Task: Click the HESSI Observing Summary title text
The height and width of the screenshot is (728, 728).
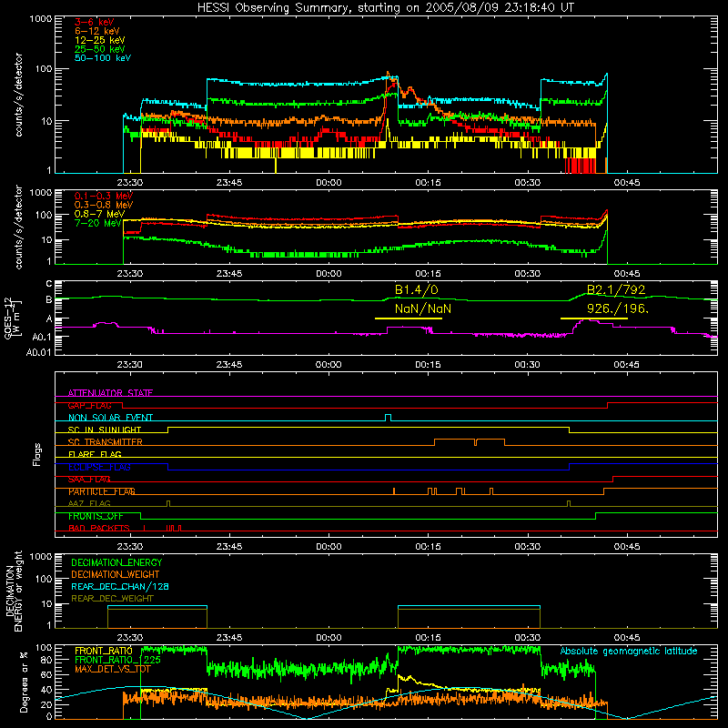Action: pos(385,8)
